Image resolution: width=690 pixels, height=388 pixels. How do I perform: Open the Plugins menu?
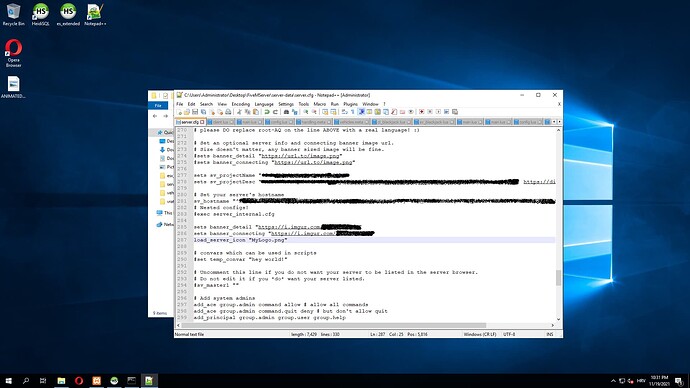350,104
